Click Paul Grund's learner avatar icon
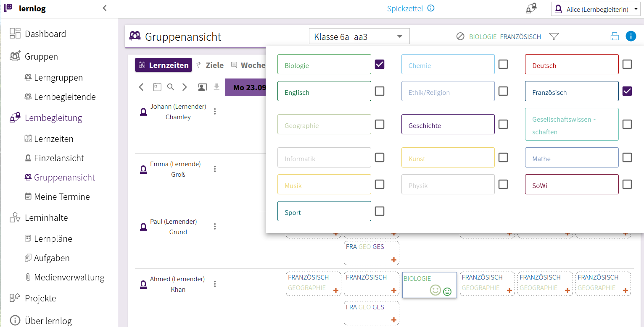 (x=143, y=227)
